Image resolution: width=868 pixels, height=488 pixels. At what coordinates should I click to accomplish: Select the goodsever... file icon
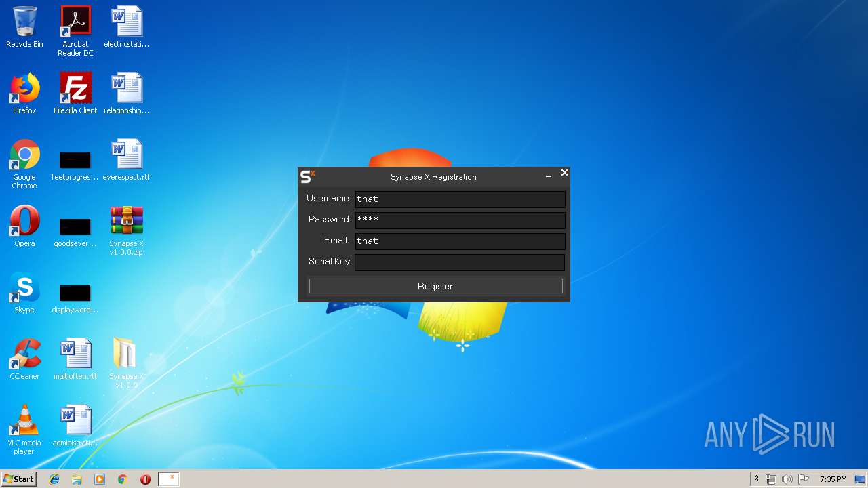tap(75, 230)
